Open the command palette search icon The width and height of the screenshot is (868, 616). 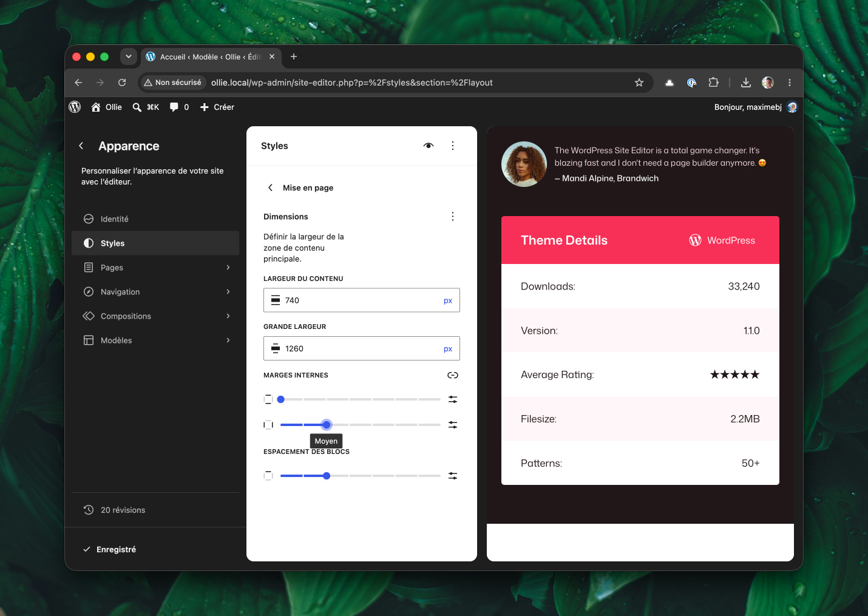(137, 107)
